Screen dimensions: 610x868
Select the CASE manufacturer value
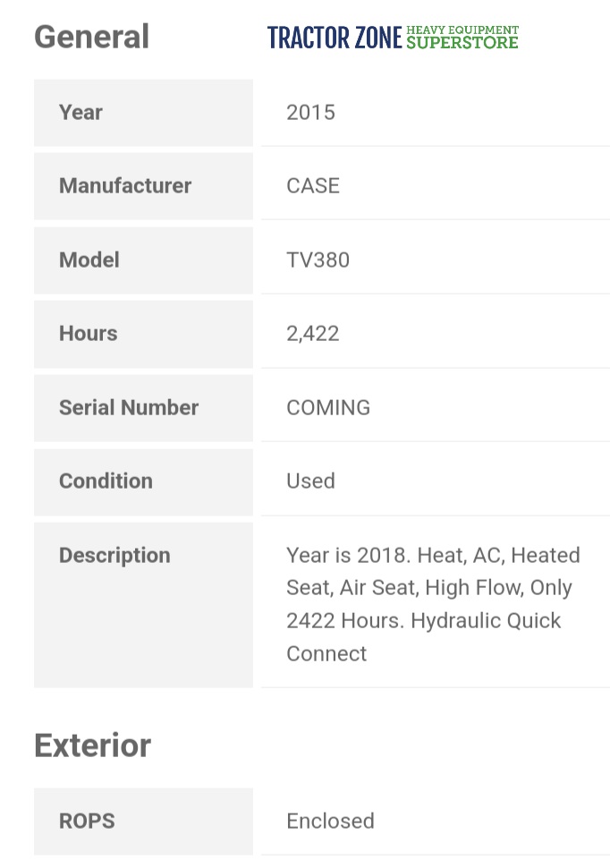(x=313, y=185)
